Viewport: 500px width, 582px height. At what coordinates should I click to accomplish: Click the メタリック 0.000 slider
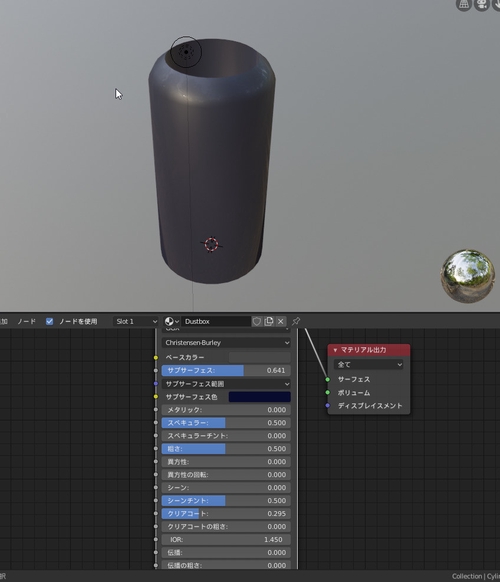coord(226,410)
